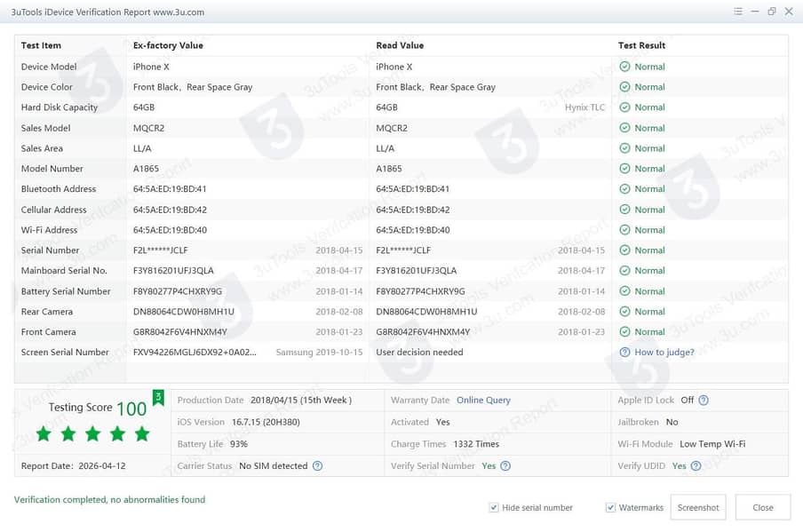Click check icon in Bluetooth Address row
803x532 pixels.
(624, 189)
